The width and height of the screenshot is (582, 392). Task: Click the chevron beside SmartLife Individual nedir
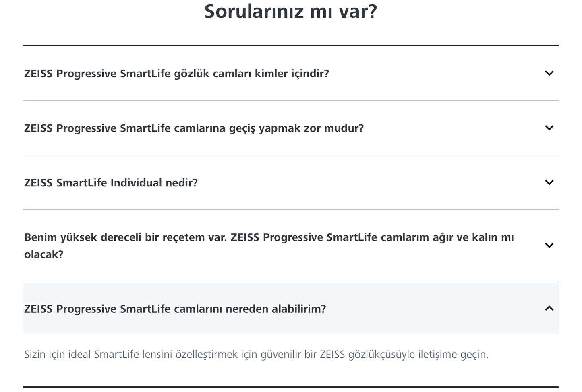(549, 182)
